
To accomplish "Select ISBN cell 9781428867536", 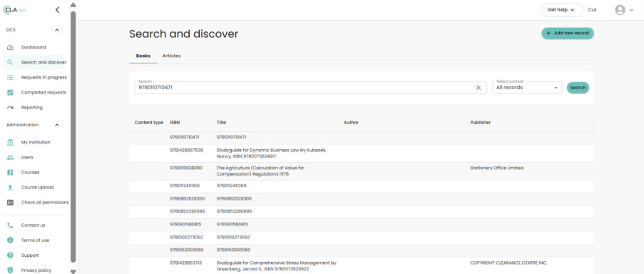I will [x=186, y=151].
